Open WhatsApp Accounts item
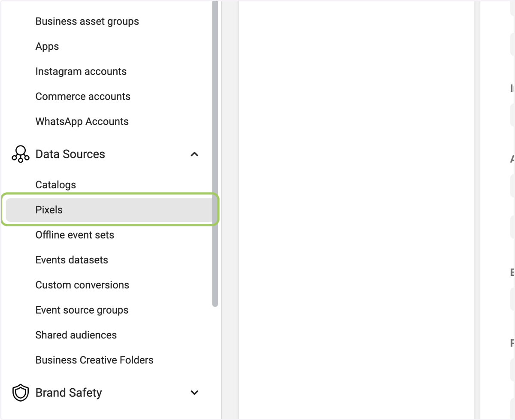 pyautogui.click(x=82, y=121)
